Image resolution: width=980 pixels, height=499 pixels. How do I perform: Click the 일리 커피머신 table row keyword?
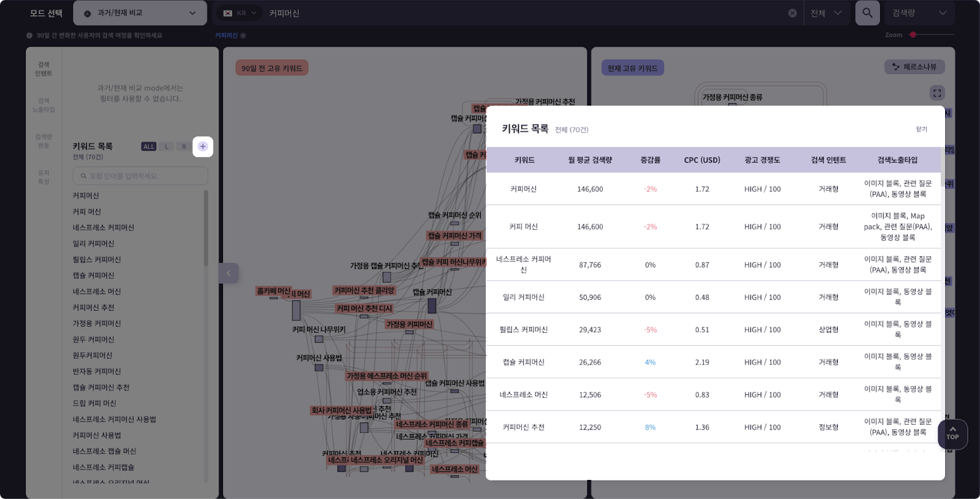click(524, 297)
